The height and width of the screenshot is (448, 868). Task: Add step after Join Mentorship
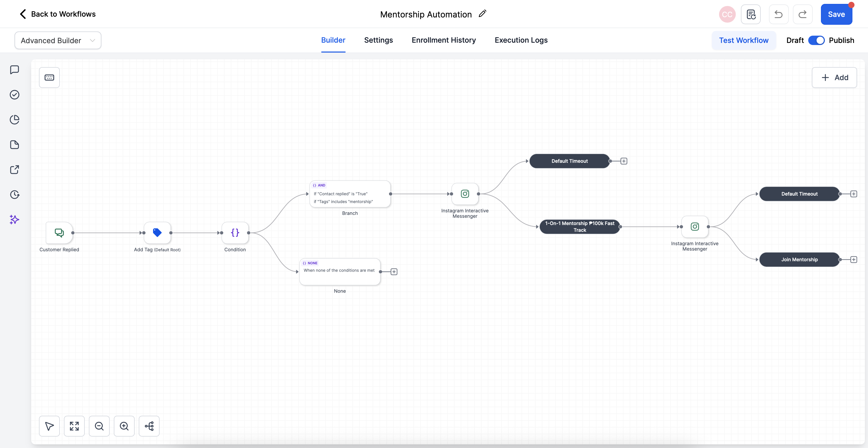(x=853, y=259)
